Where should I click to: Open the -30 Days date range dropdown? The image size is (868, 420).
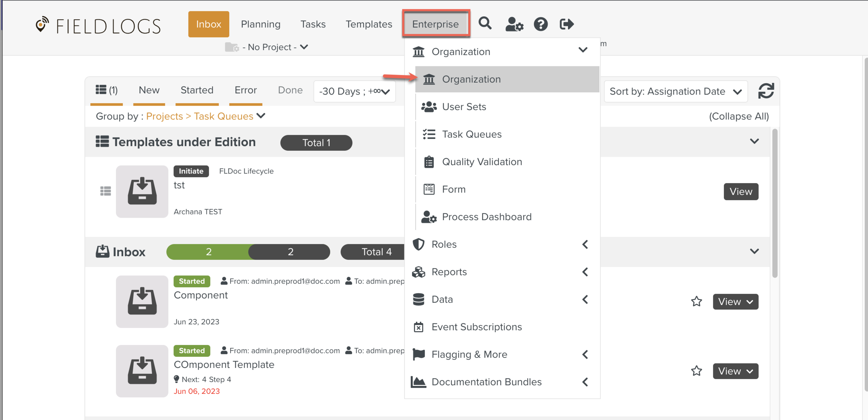[x=354, y=91]
